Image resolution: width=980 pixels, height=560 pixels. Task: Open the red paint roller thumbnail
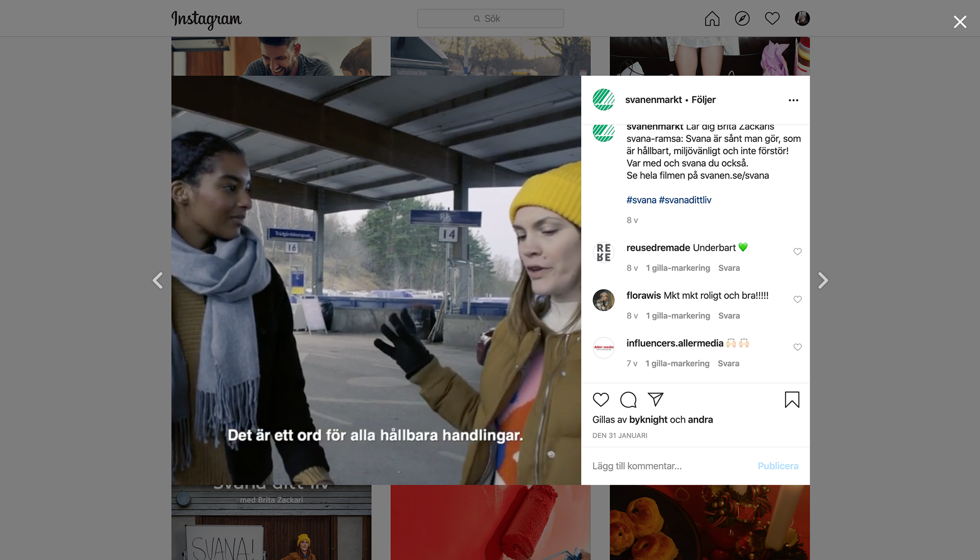pyautogui.click(x=491, y=522)
